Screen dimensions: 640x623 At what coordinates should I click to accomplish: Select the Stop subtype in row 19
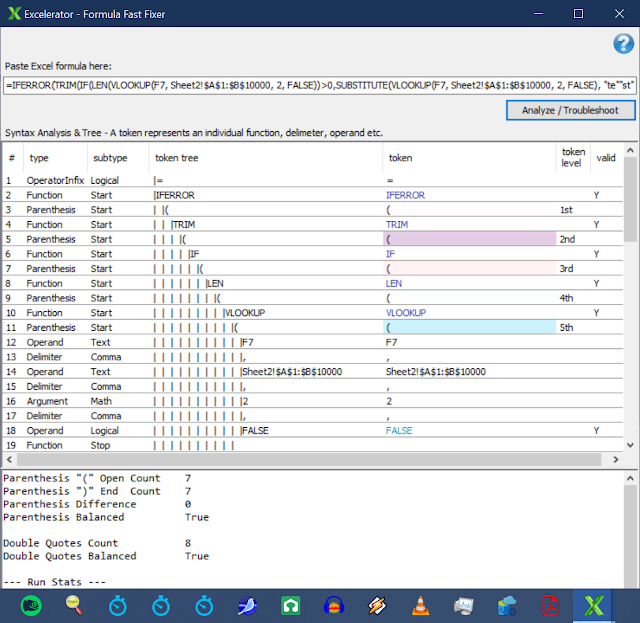[100, 445]
